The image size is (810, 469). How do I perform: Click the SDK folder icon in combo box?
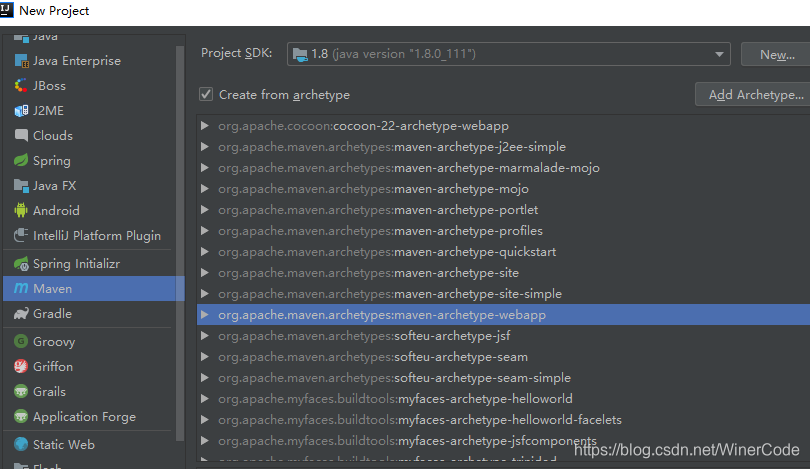[300, 54]
